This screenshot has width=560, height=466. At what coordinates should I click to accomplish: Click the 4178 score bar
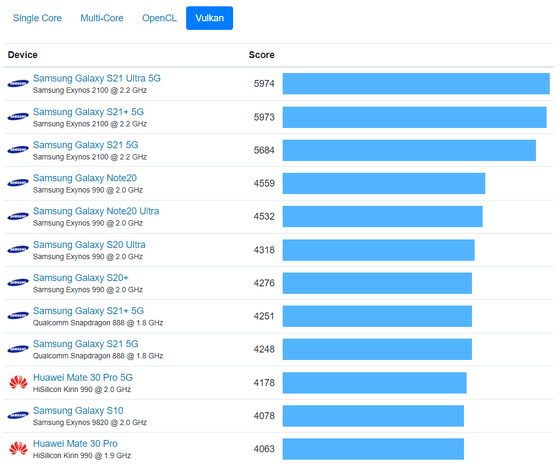click(x=375, y=382)
